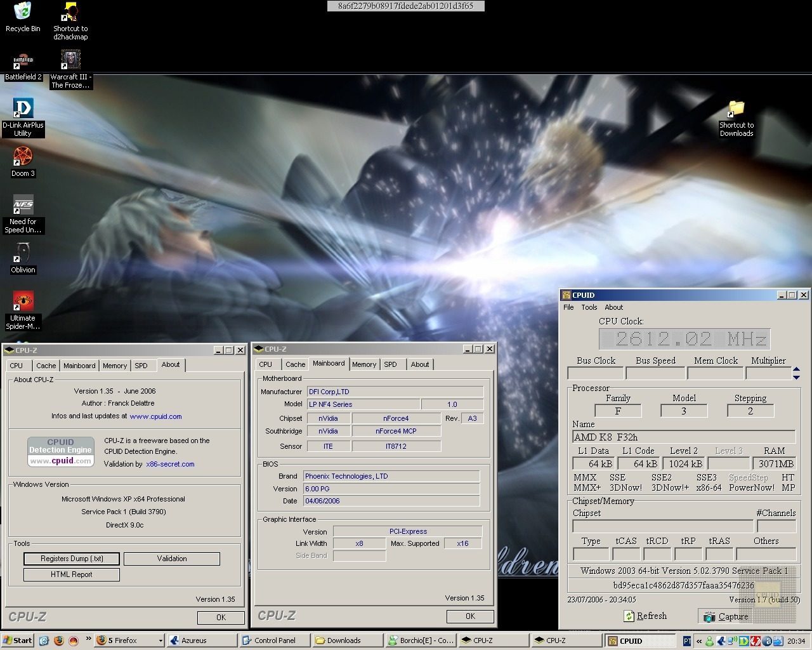Screen dimensions: 812x650
Task: Launch the Doom 3 desktop shortcut
Action: [x=23, y=162]
